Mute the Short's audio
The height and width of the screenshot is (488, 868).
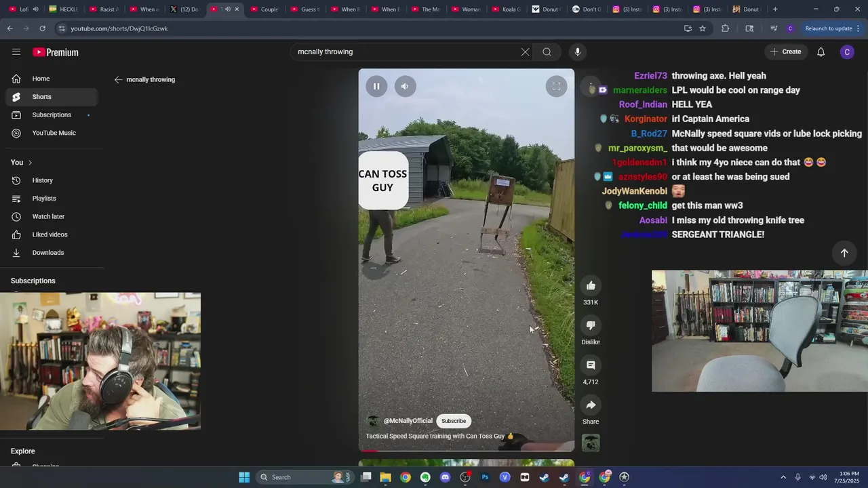pyautogui.click(x=405, y=86)
